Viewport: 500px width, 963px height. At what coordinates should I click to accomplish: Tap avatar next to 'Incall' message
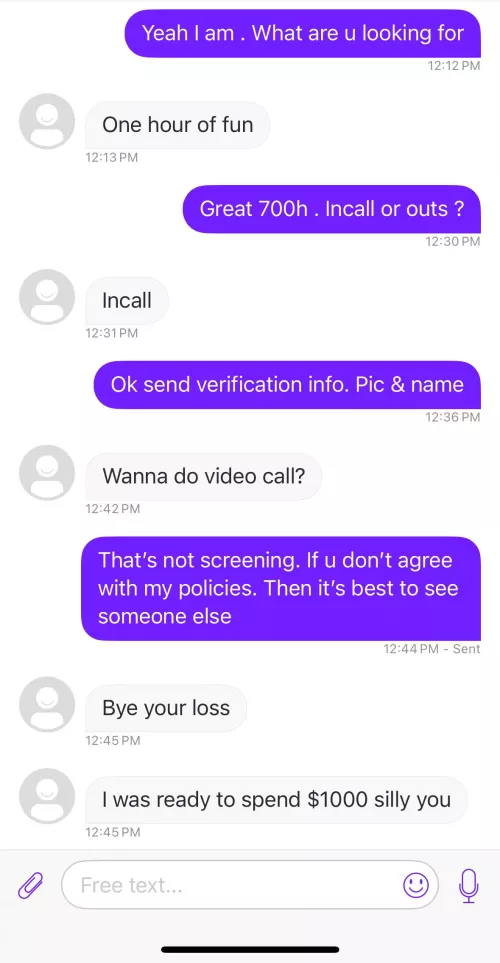coord(47,297)
